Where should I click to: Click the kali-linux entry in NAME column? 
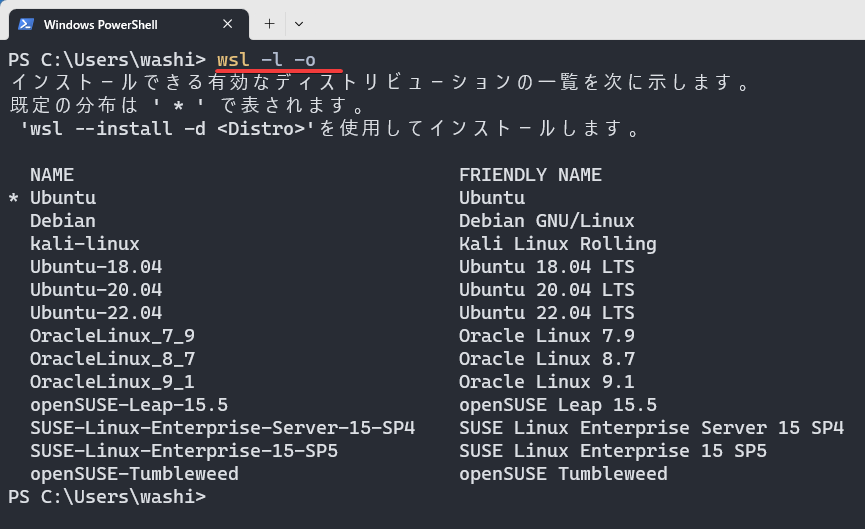85,244
